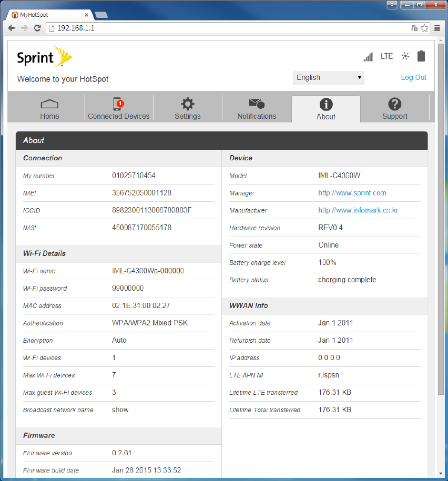Image resolution: width=448 pixels, height=481 pixels.
Task: Open the http://www.infomark.co.kr manufacturer link
Action: pos(358,210)
